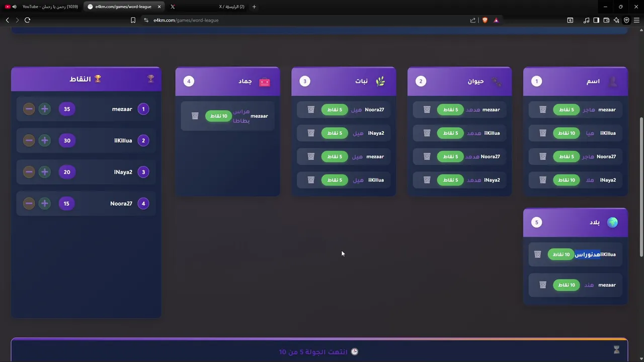Viewport: 644px width, 362px height.
Task: Delete iiKilllua's answer in the نبات column
Action: [x=311, y=180]
